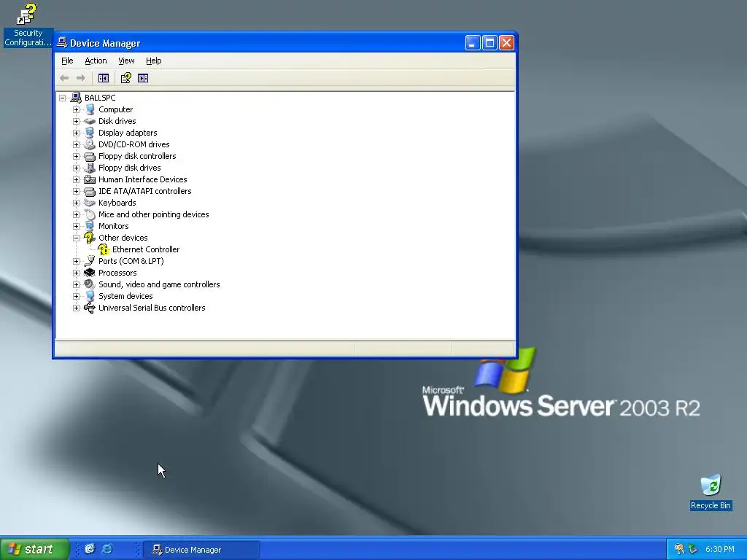This screenshot has width=747, height=560.
Task: Click the DVD/CD-ROM drives icon
Action: (90, 144)
